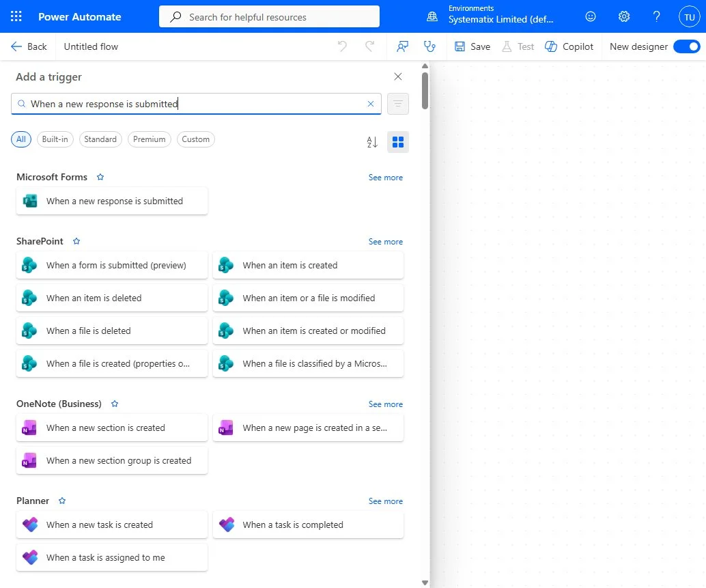Click the Search for helpful resources box
Screen dimensions: 706x588
pos(269,16)
